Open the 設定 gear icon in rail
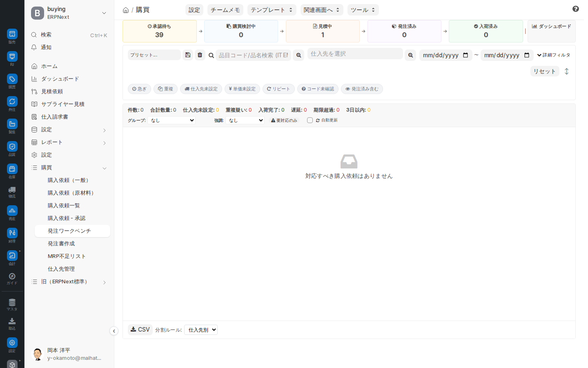This screenshot has height=368, width=588. (x=12, y=343)
